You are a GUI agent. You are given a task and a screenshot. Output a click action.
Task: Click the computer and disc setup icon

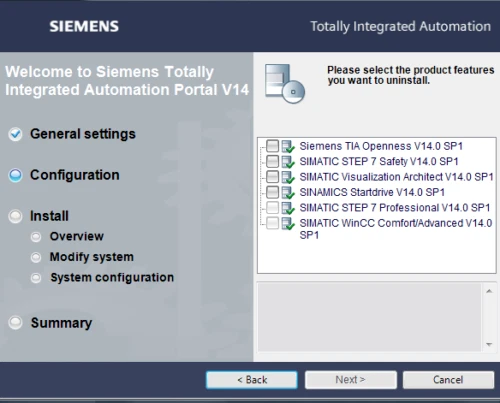click(x=285, y=83)
